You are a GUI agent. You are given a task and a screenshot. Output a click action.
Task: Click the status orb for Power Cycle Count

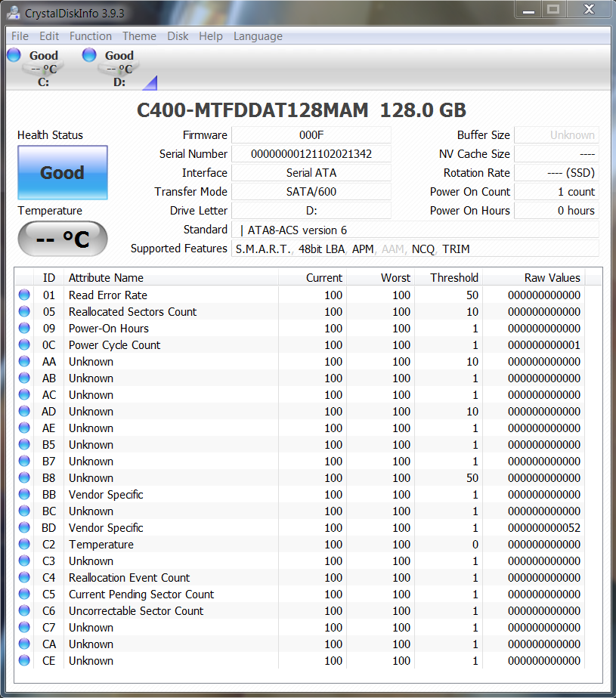pos(24,345)
